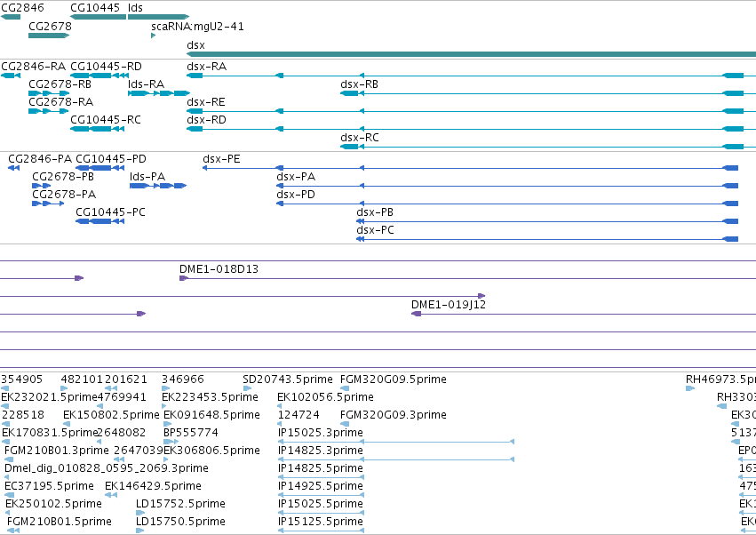
Task: Click the LD15750.5prime EST label
Action: [x=180, y=523]
